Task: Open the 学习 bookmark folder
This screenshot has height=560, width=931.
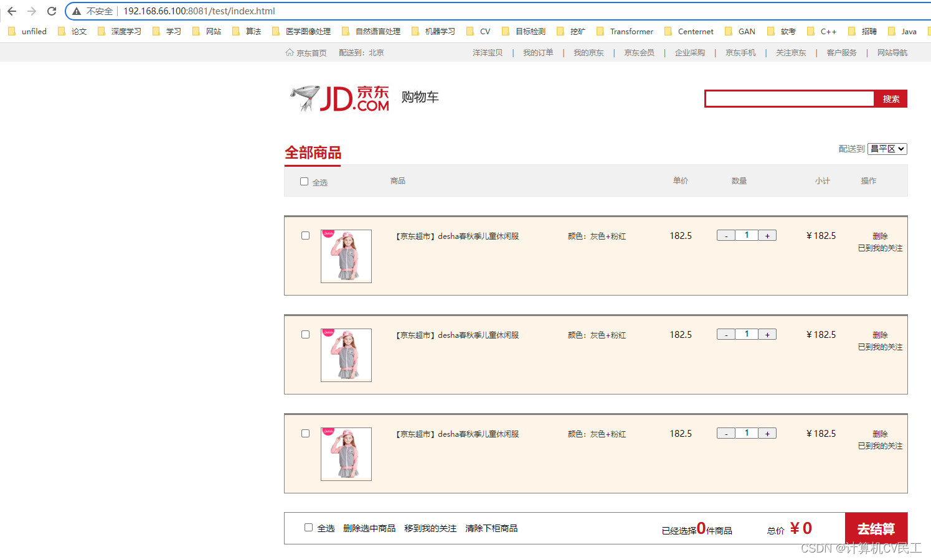Action: pyautogui.click(x=167, y=31)
